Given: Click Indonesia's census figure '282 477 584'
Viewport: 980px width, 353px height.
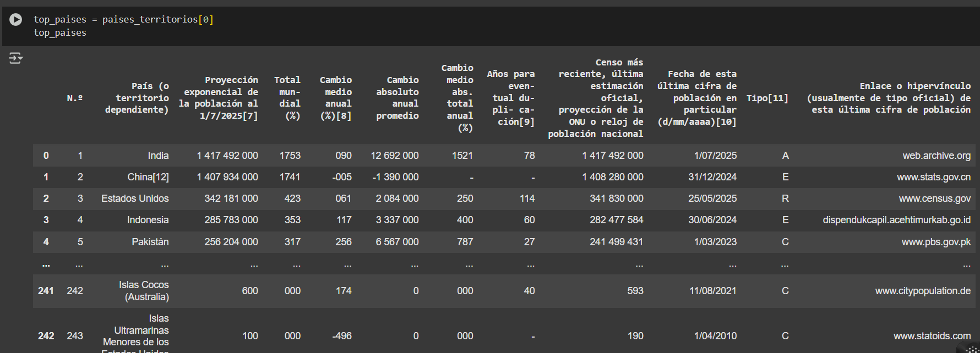Looking at the screenshot, I should point(617,220).
